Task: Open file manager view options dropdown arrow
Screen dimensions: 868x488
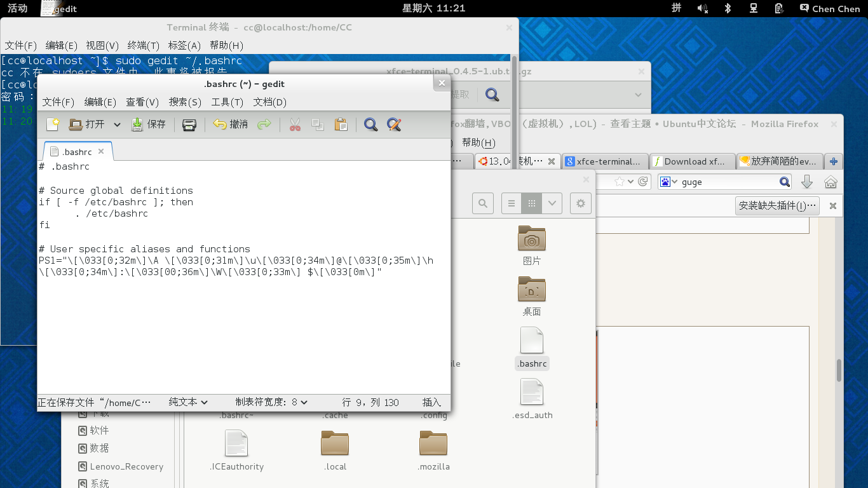Action: [552, 203]
